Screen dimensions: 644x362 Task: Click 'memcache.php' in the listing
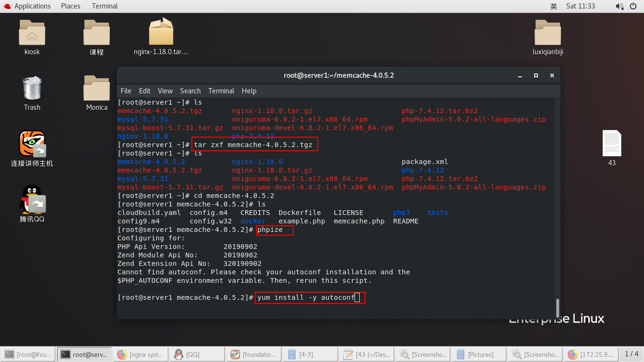359,221
